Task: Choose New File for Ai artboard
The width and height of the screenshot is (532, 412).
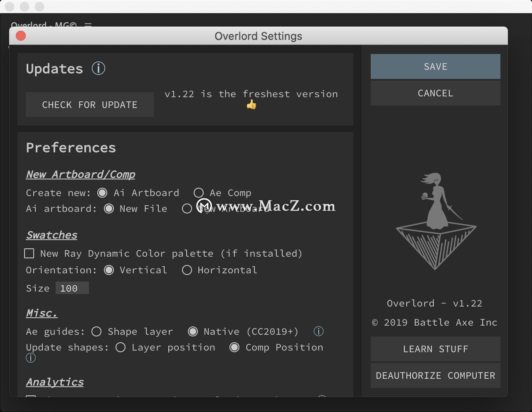Action: 109,208
